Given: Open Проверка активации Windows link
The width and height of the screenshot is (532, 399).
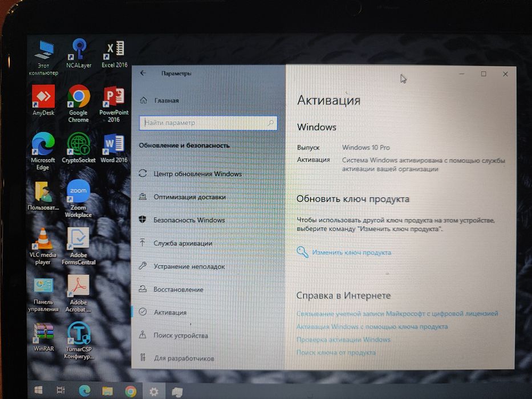Looking at the screenshot, I should click(343, 339).
